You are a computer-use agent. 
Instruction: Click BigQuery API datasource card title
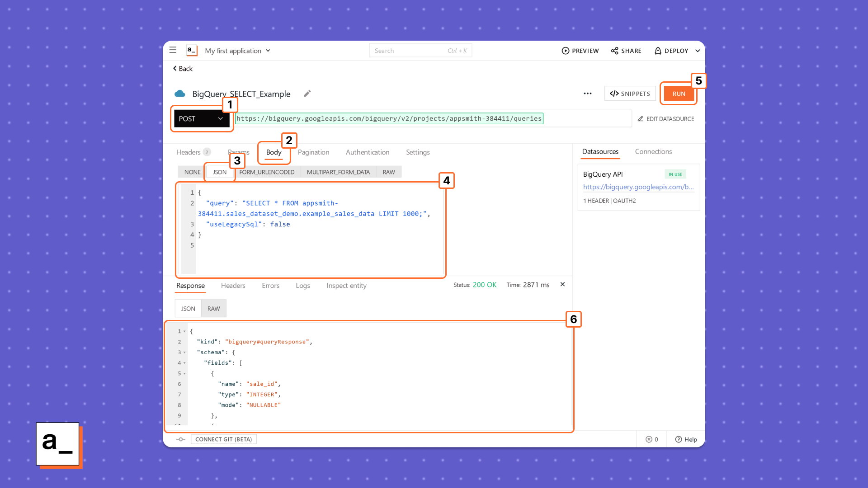[x=603, y=174]
